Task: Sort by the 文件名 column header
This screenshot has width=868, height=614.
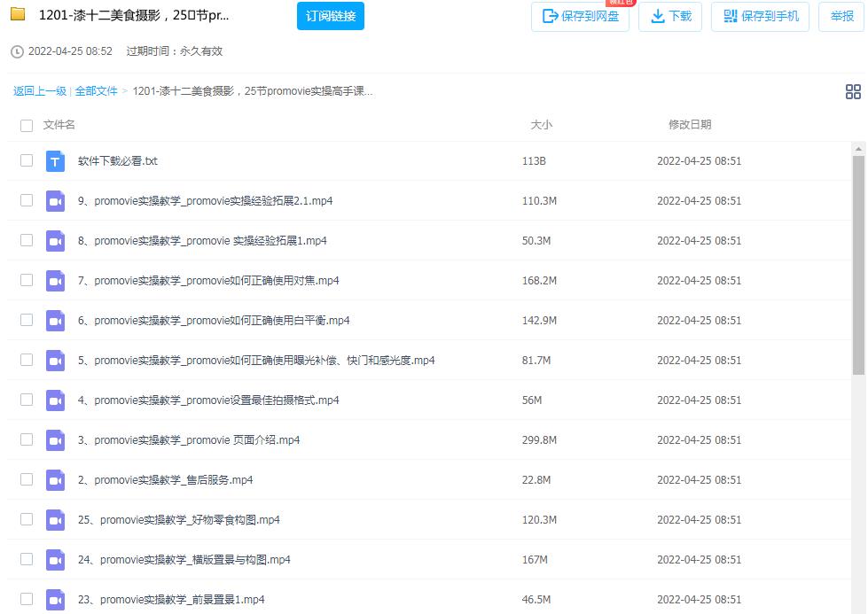Action: [x=59, y=125]
